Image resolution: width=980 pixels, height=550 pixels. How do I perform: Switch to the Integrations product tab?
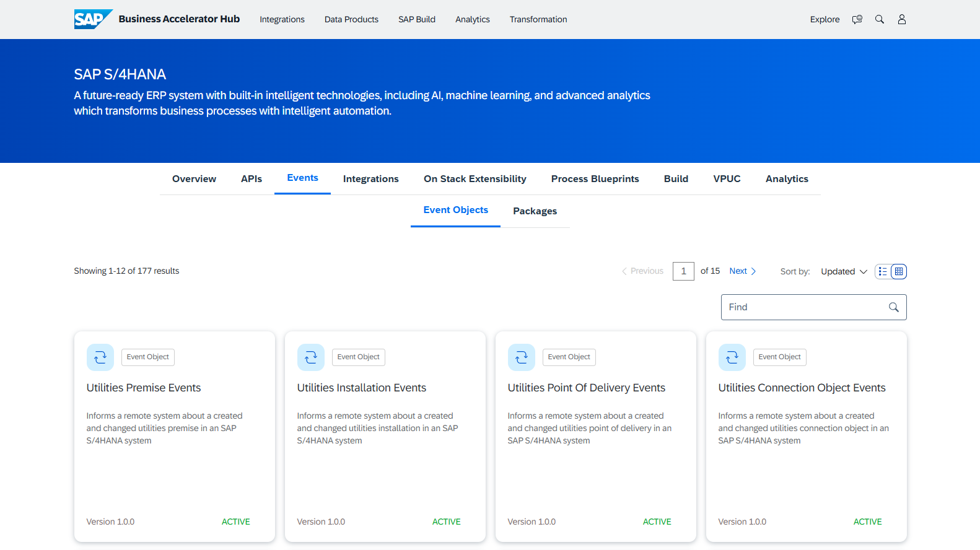click(x=371, y=179)
